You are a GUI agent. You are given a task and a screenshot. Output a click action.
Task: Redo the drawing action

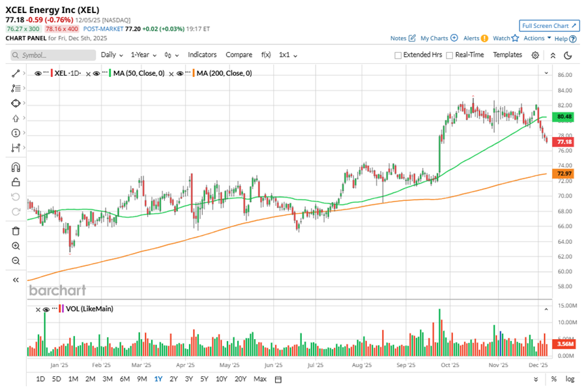tap(16, 212)
